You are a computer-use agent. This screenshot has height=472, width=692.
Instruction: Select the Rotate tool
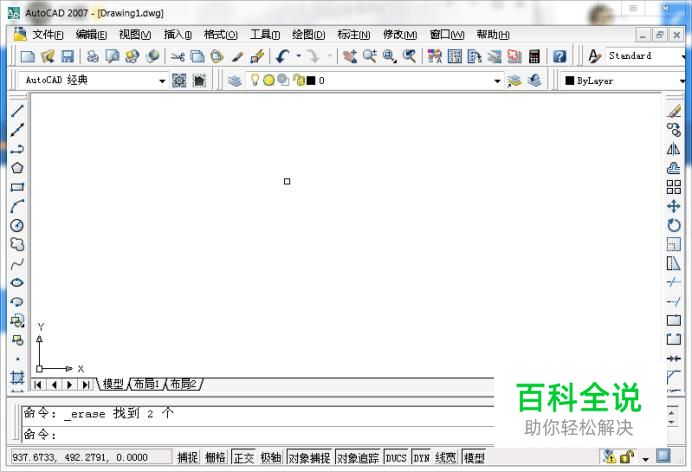(673, 225)
